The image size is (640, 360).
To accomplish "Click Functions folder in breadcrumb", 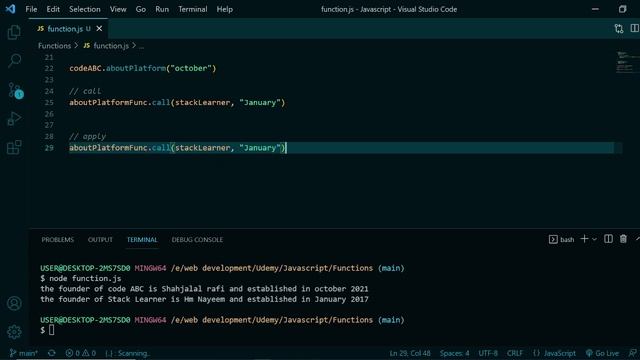I will pos(54,46).
